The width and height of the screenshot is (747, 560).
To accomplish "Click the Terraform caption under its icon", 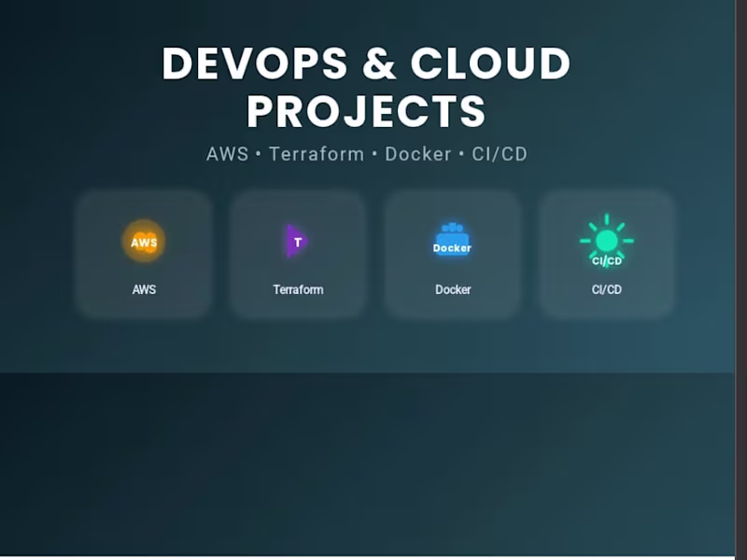I will [x=298, y=289].
